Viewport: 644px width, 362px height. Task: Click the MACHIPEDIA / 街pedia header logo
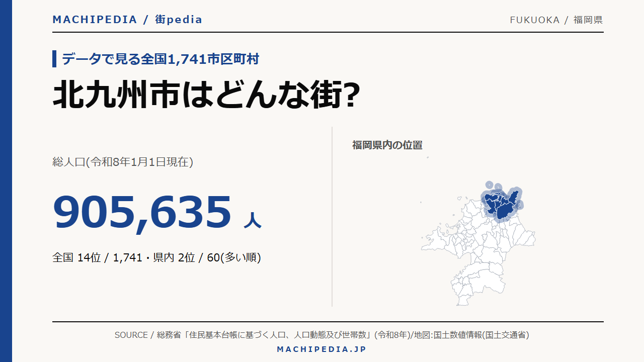[127, 20]
